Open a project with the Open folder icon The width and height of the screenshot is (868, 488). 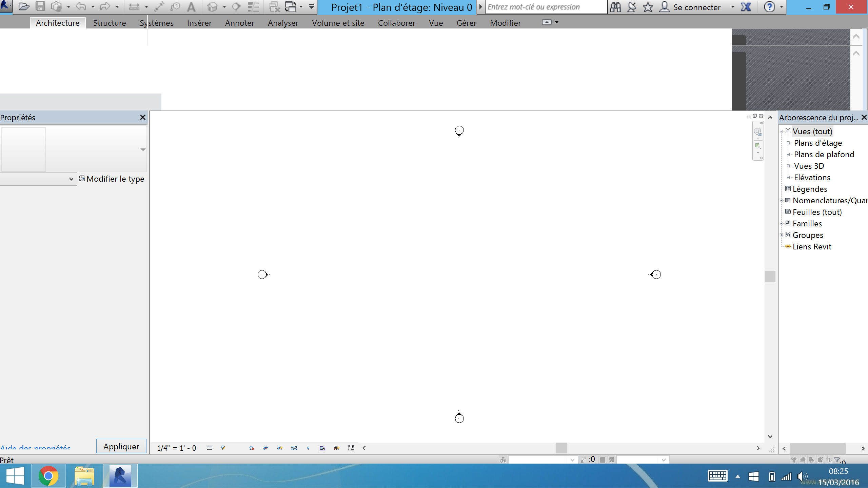point(23,6)
